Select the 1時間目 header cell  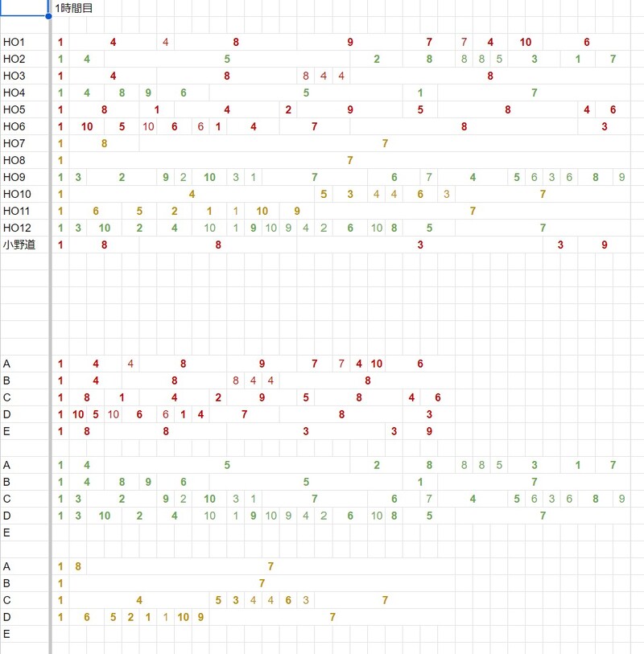point(73,8)
